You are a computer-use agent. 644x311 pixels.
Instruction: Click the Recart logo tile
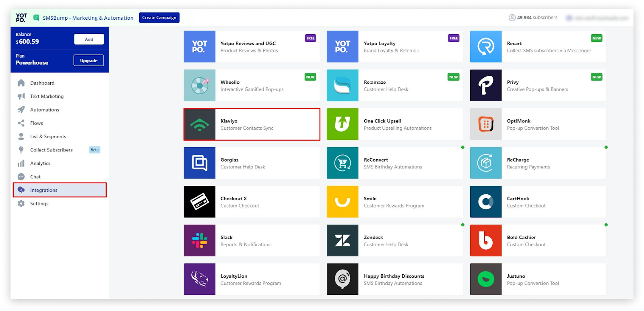pos(486,47)
